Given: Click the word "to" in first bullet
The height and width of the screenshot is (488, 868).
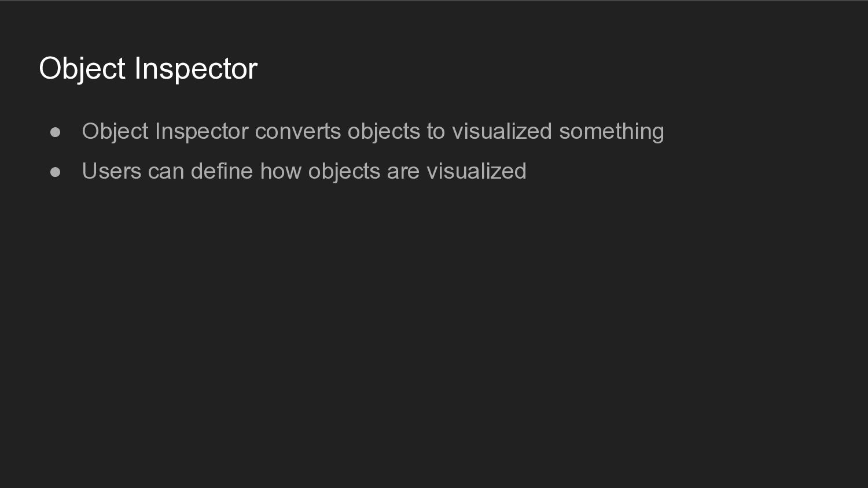Looking at the screenshot, I should tap(436, 131).
